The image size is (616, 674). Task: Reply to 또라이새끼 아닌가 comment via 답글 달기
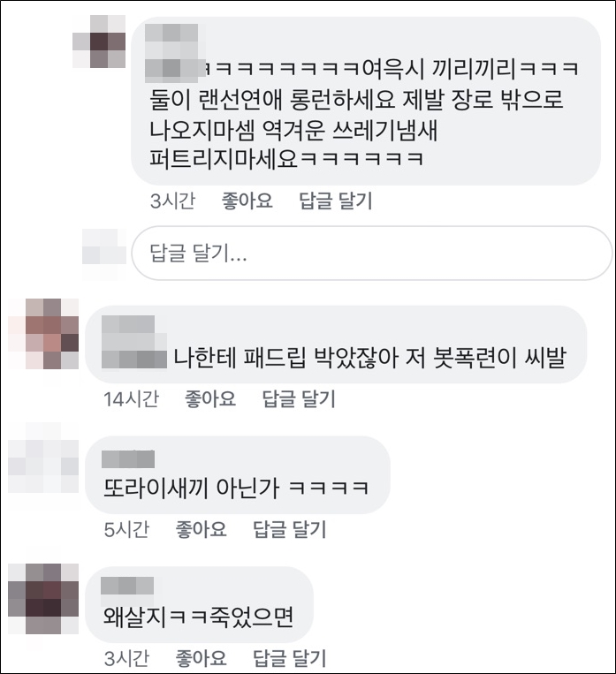pos(290,529)
